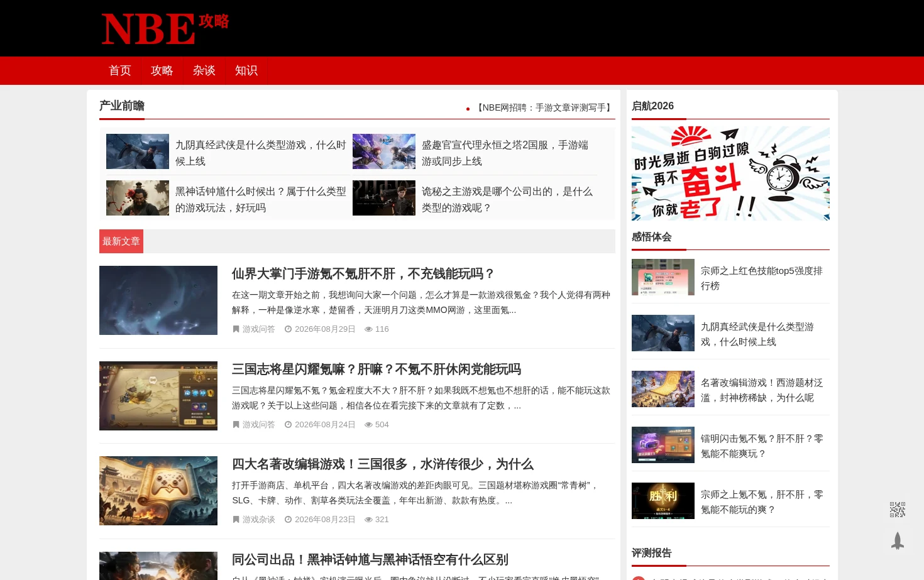Screen dimensions: 924x580
Task: Open 杂谈 navigation menu item
Action: point(204,70)
